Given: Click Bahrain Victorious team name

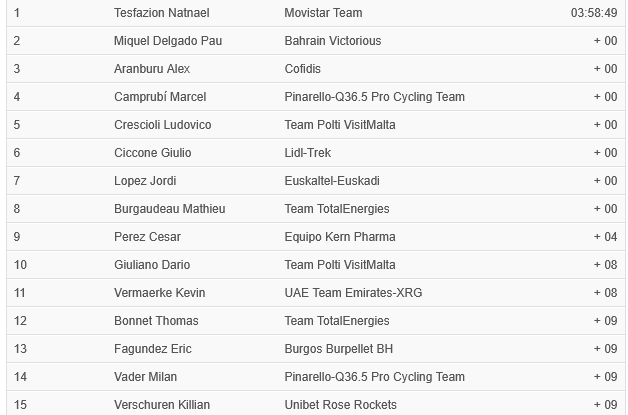Looking at the screenshot, I should click(333, 41).
